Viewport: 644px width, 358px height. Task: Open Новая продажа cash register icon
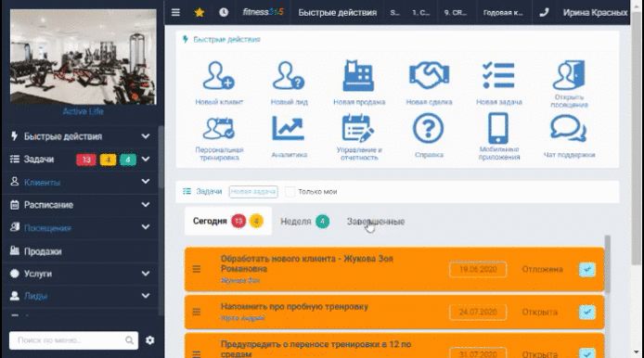click(358, 75)
